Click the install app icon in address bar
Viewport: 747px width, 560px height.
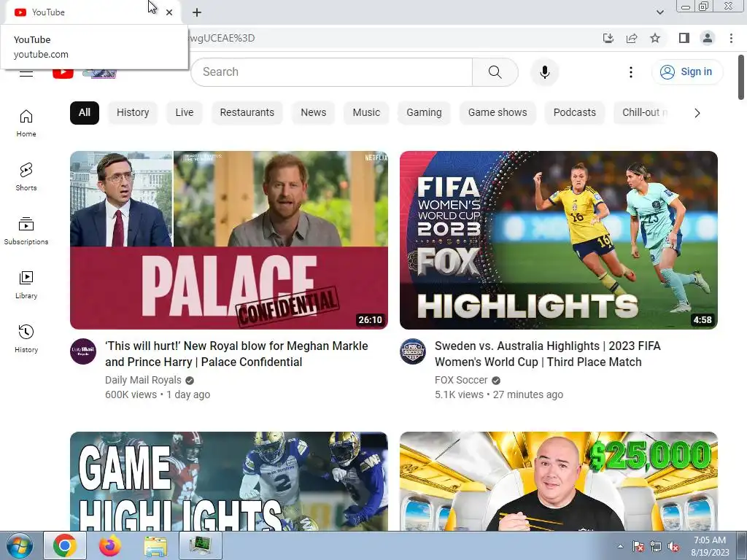pyautogui.click(x=608, y=38)
